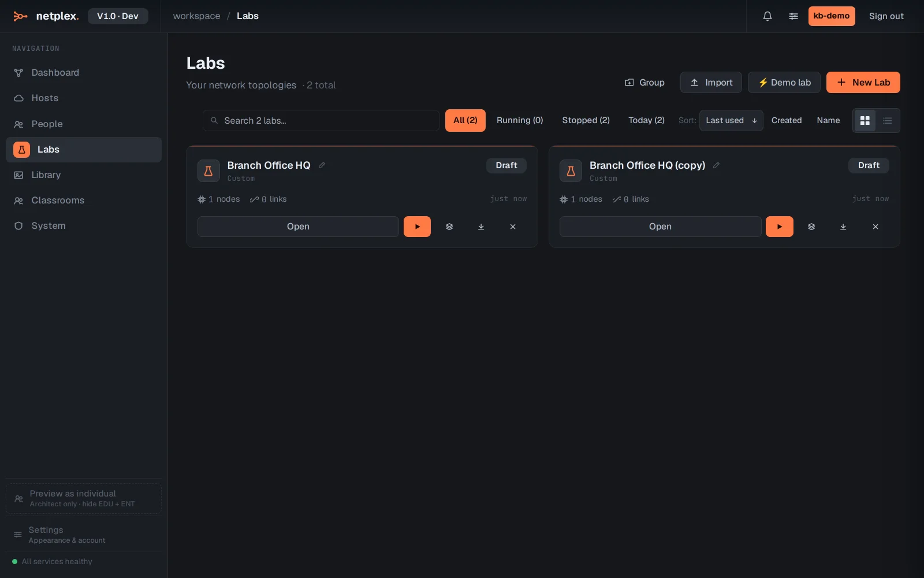The height and width of the screenshot is (578, 924).
Task: Select the All (2) filter
Action: 465,121
